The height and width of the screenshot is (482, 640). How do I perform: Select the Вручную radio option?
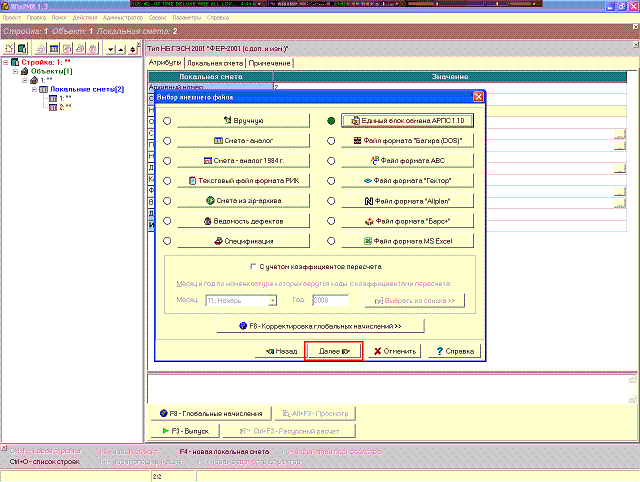click(x=167, y=121)
